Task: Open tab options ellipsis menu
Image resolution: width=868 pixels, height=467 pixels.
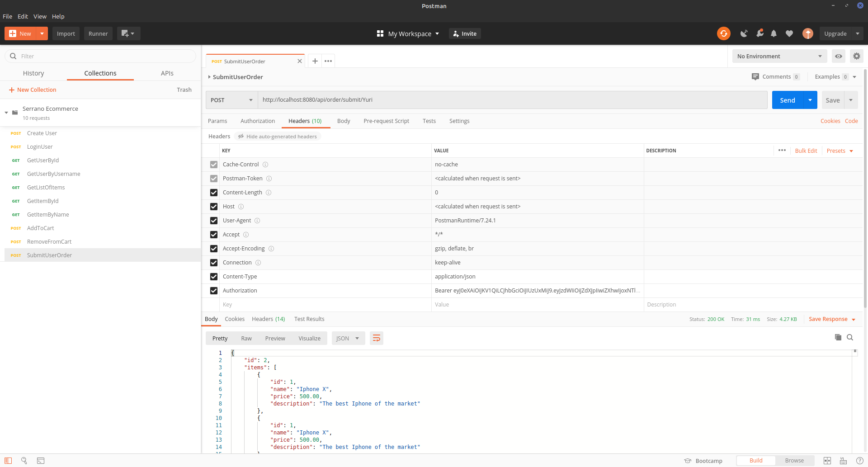Action: (x=328, y=61)
